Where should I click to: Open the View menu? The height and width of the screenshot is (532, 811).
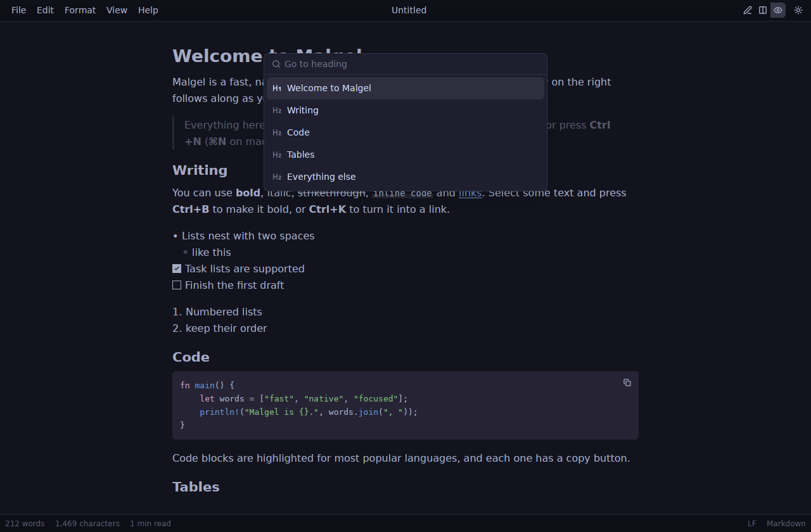pos(117,10)
